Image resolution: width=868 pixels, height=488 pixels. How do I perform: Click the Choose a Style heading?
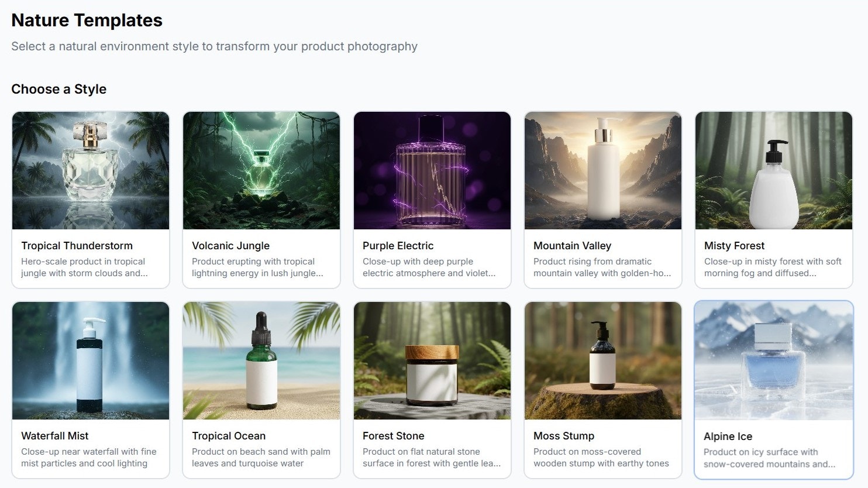(x=58, y=89)
